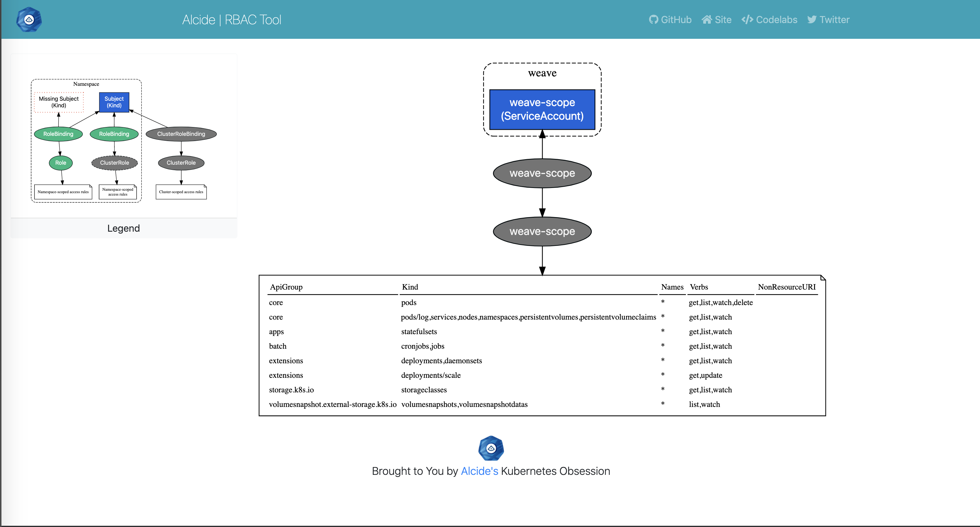Click the weave namespace label
This screenshot has width=980, height=527.
pos(542,73)
